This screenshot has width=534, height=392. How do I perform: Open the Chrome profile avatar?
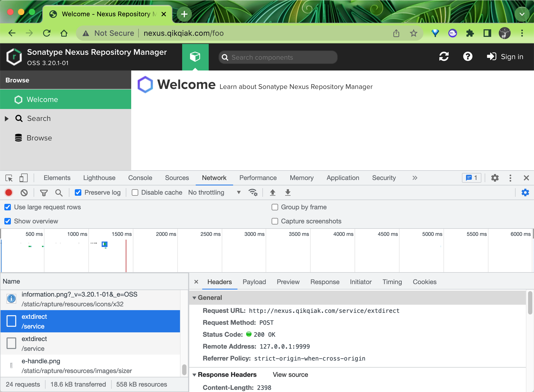[x=504, y=33]
